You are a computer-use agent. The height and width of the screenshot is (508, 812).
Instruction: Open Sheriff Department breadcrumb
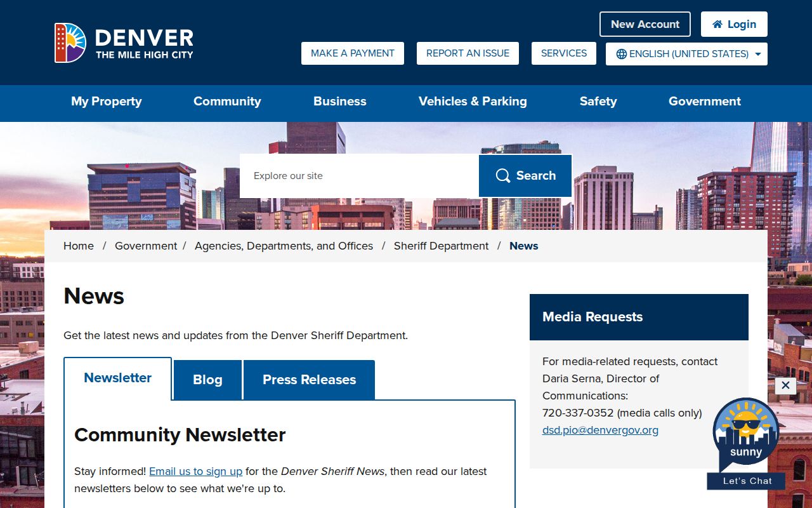coord(442,246)
